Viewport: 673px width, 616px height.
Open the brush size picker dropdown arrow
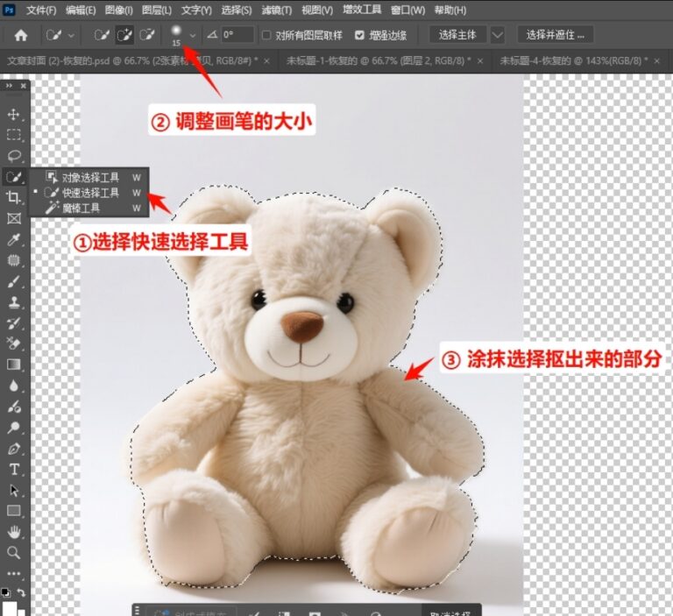(193, 35)
